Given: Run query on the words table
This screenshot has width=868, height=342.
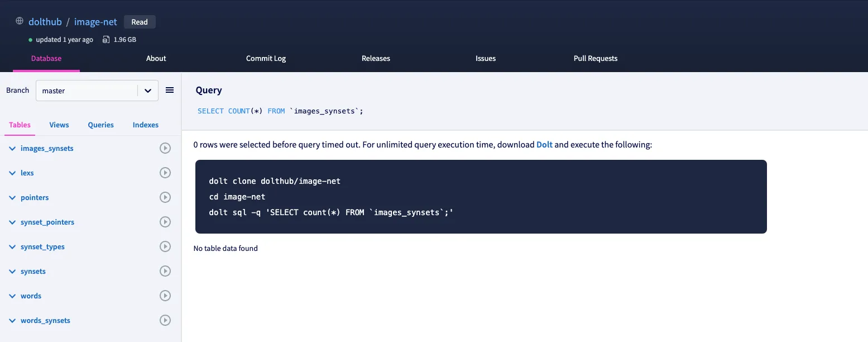Looking at the screenshot, I should point(165,296).
